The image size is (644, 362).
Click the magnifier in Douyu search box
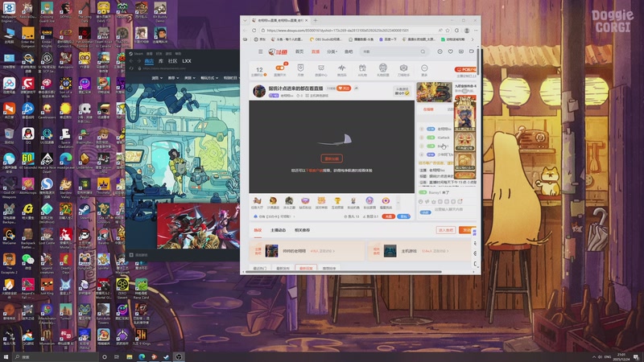pos(423,51)
